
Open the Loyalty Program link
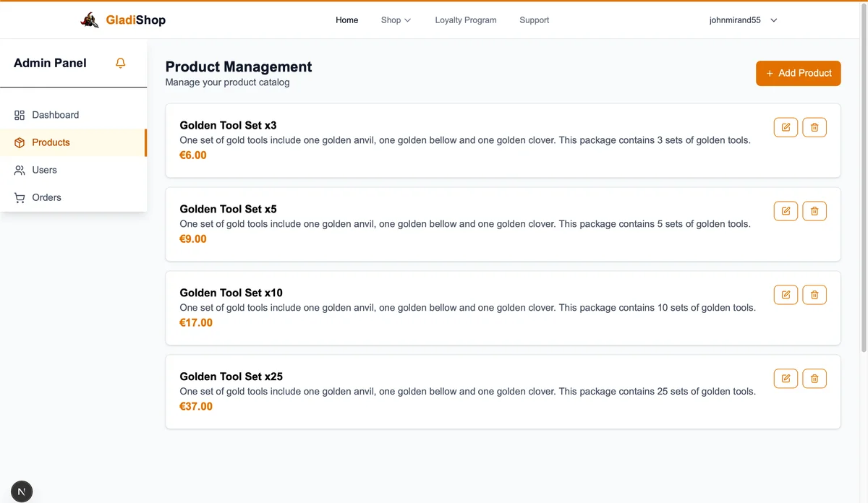[x=466, y=20]
